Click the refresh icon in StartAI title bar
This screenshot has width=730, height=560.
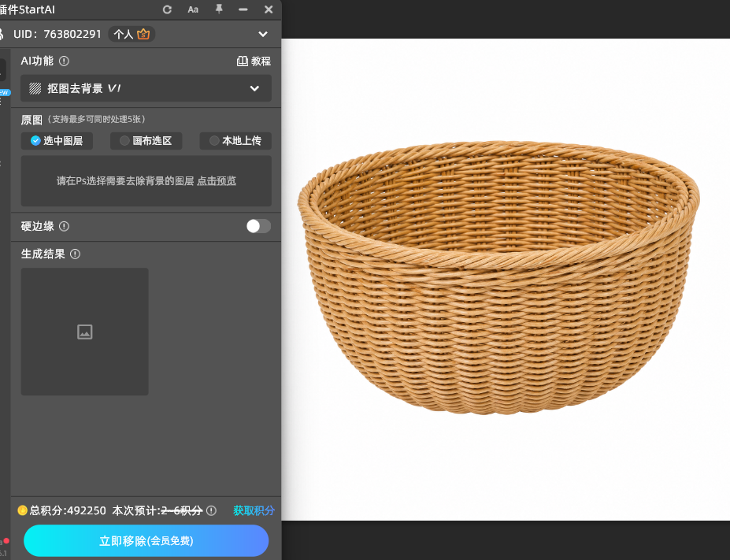tap(167, 9)
